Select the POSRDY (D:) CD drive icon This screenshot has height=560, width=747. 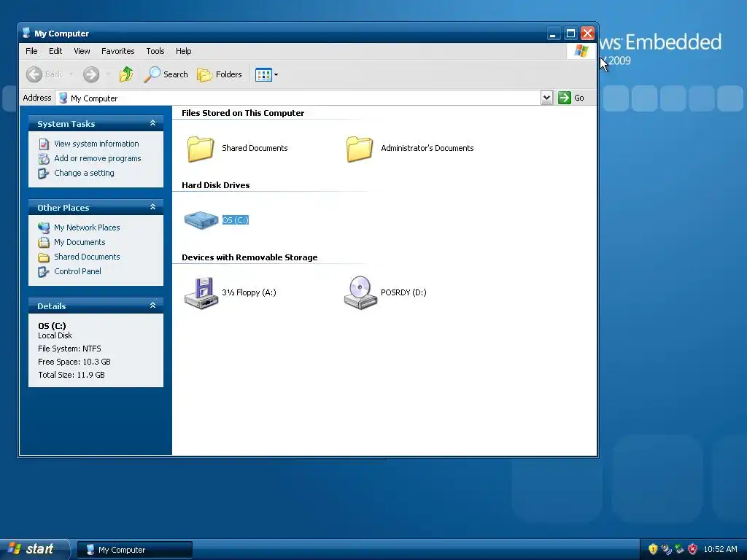tap(360, 293)
